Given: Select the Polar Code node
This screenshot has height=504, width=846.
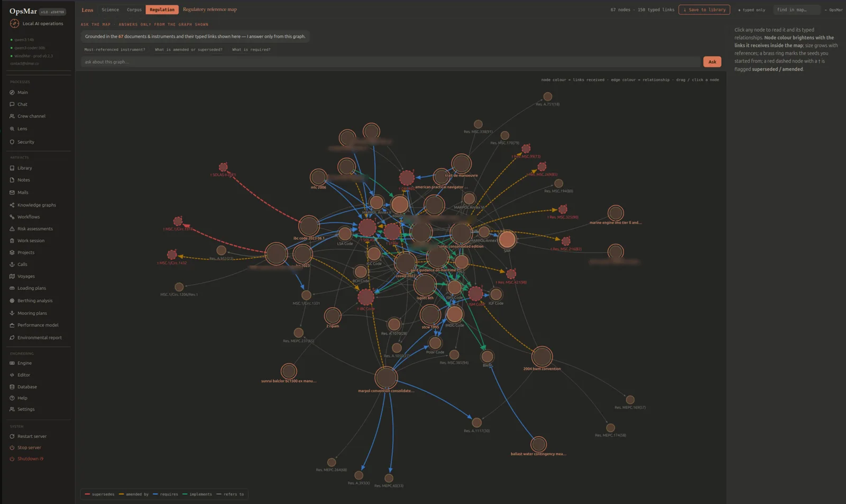Looking at the screenshot, I should coord(435,343).
